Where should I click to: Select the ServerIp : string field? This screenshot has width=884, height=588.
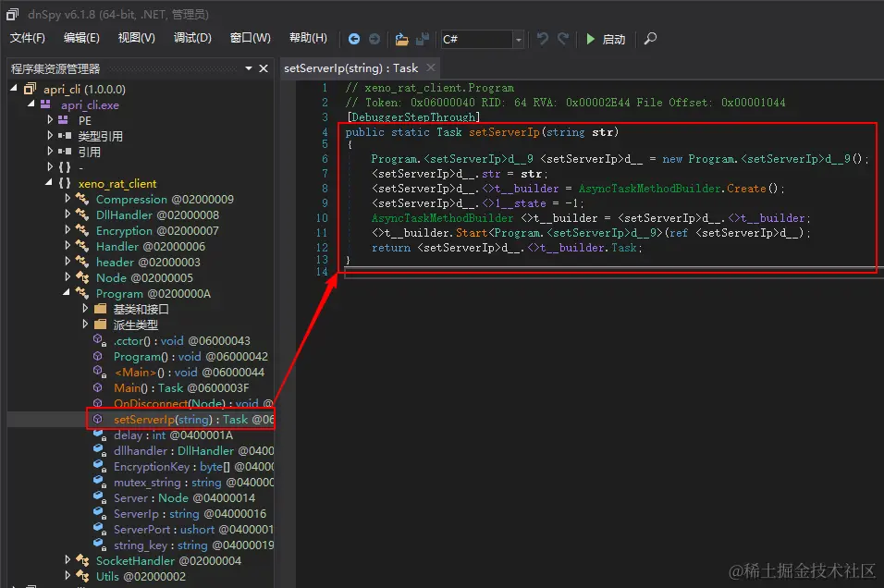(x=190, y=514)
